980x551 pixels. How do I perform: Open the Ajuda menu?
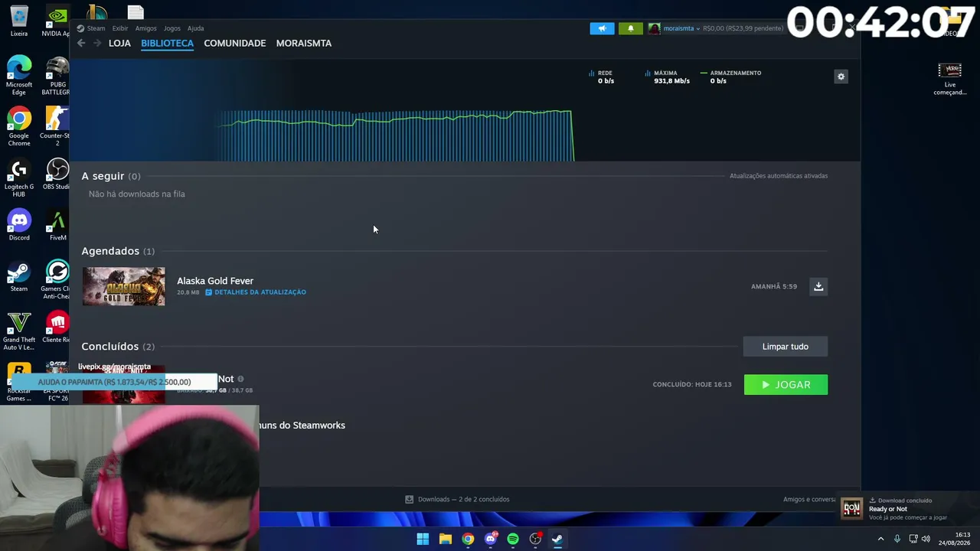pyautogui.click(x=195, y=28)
